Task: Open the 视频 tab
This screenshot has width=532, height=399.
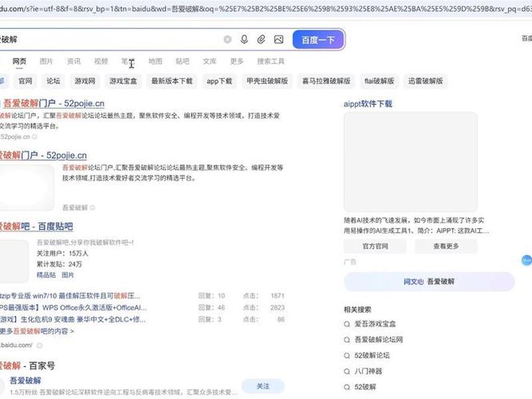Action: pyautogui.click(x=101, y=61)
